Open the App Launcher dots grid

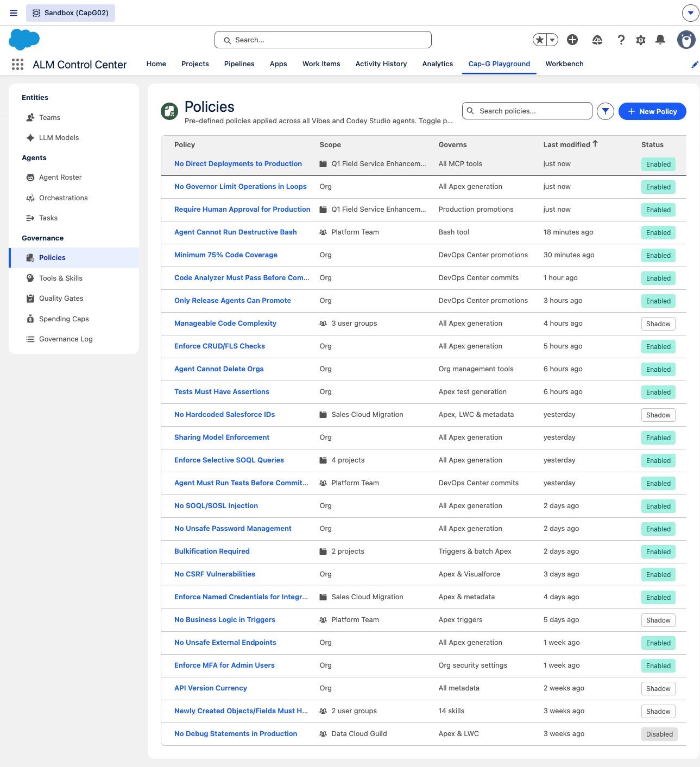click(17, 65)
